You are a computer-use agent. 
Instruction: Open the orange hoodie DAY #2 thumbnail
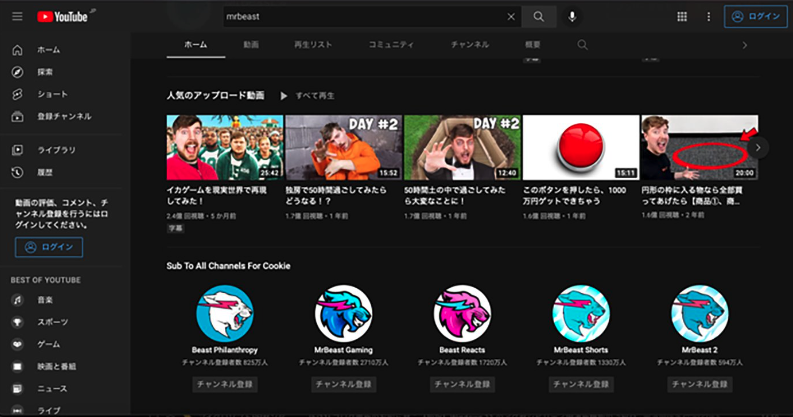coord(343,148)
